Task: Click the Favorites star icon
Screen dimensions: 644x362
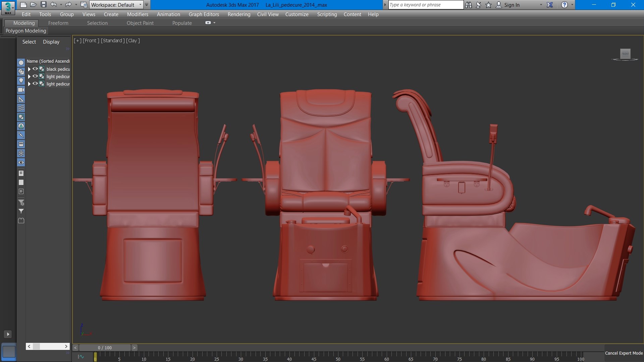Action: coord(488,5)
